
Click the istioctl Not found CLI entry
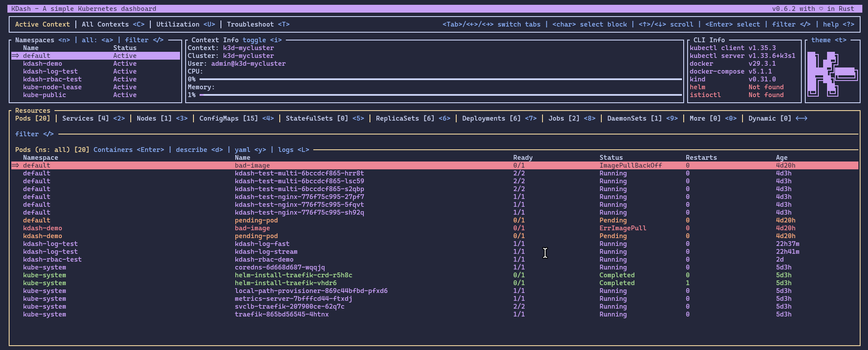tap(736, 95)
